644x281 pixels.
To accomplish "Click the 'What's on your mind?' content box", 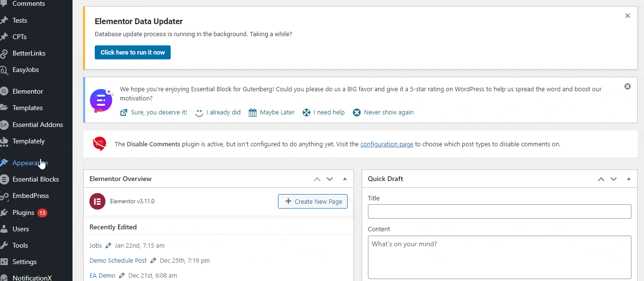I will click(x=499, y=257).
